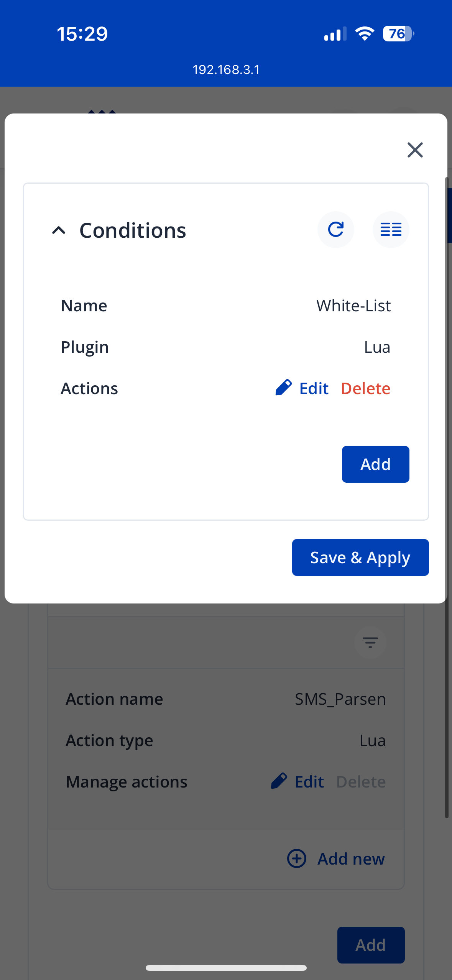The image size is (452, 980).
Task: Collapse the Conditions section chevron
Action: 59,230
